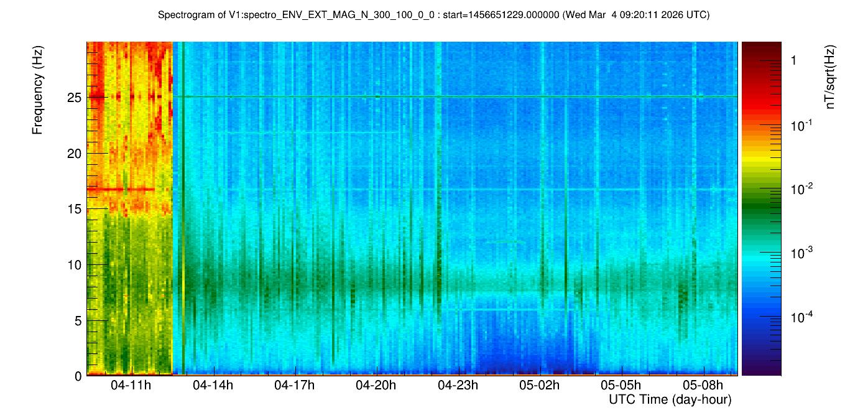Click the 10 Hz frequency tick label
This screenshot has height=418, width=868.
coord(75,265)
